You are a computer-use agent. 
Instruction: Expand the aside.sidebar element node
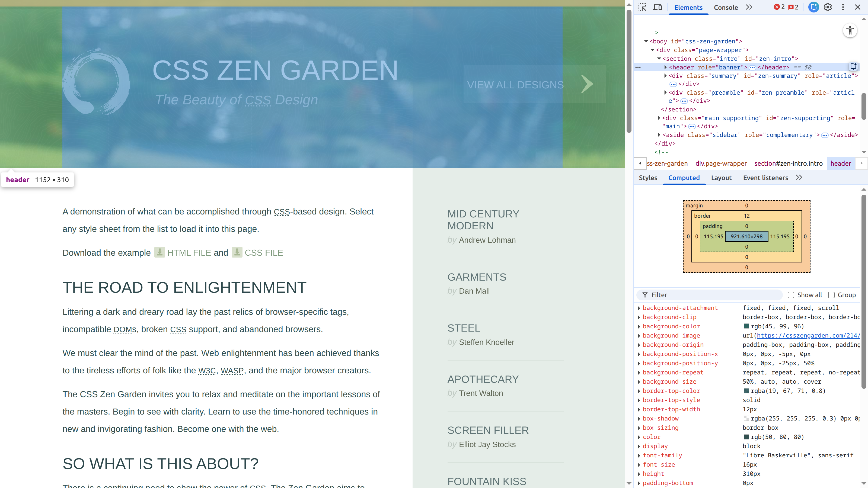pos(659,135)
